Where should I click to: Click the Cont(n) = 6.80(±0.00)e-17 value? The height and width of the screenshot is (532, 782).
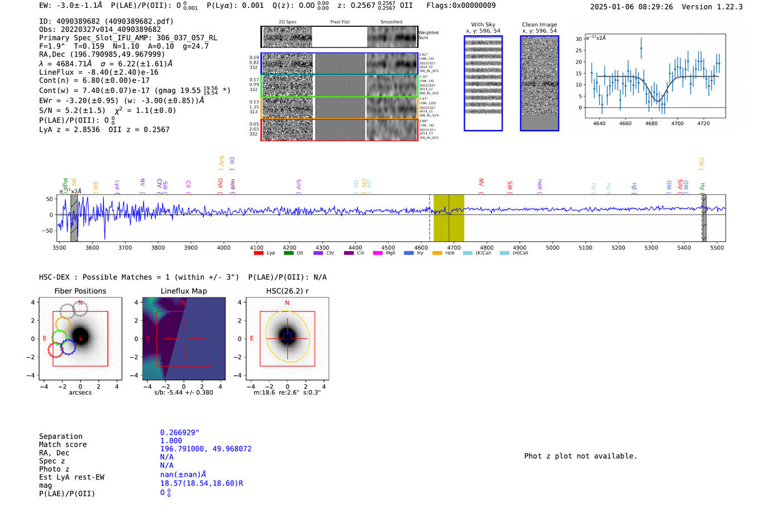94,80
